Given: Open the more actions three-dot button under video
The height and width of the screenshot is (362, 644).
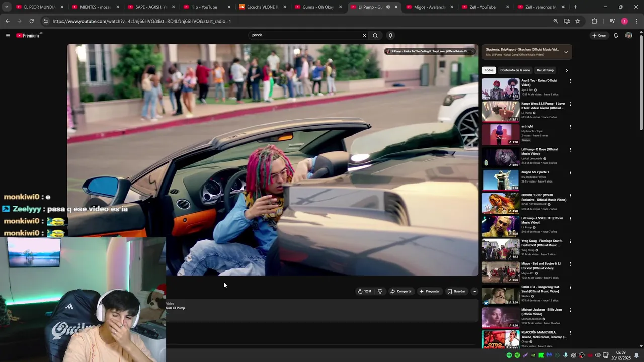Looking at the screenshot, I should pyautogui.click(x=474, y=291).
